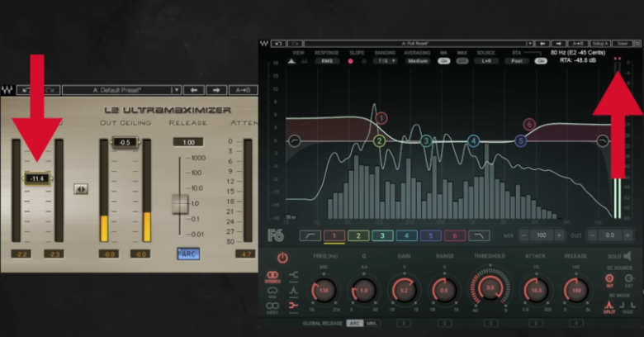
Task: Click the Waves logo in the F6 toolbar
Action: tap(264, 43)
